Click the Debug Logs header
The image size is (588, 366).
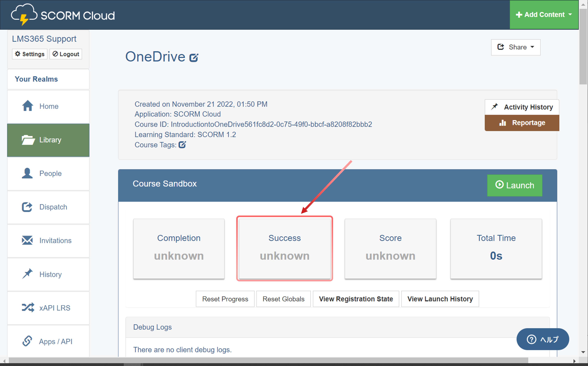tap(337, 327)
